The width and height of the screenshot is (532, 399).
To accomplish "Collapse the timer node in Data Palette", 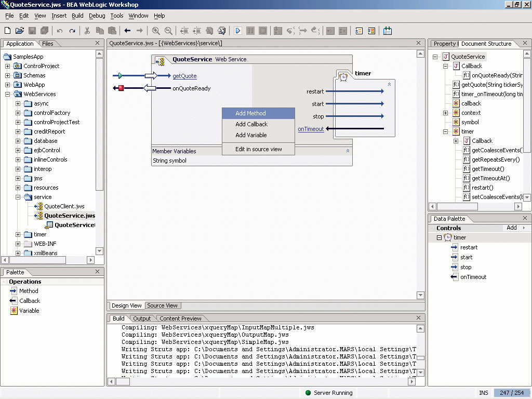I will click(x=439, y=238).
